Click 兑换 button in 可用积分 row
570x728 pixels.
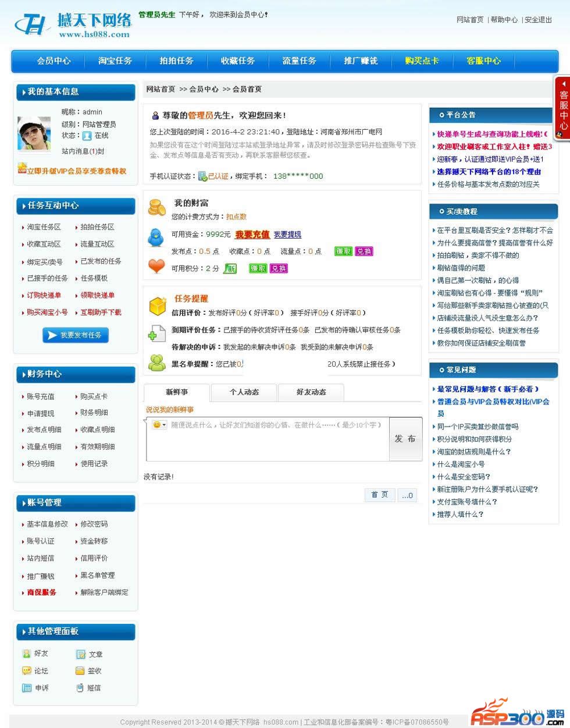point(279,268)
